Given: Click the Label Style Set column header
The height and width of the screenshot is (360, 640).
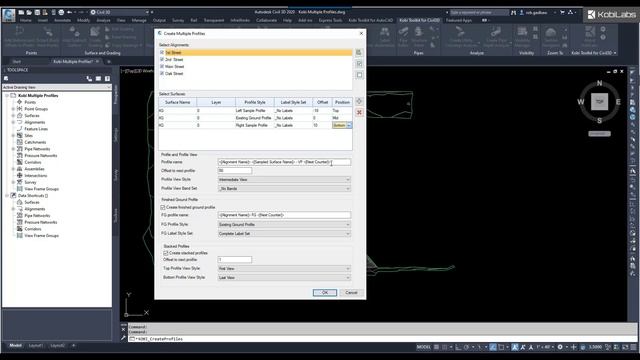Looking at the screenshot, I should [x=293, y=102].
